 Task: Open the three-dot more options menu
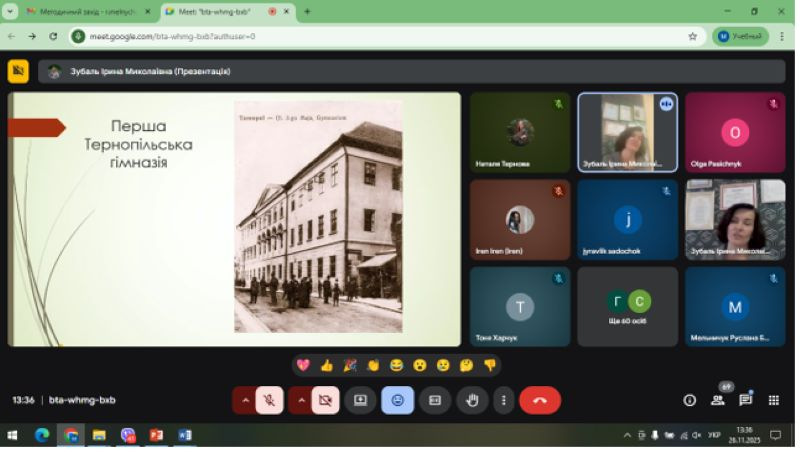503,400
